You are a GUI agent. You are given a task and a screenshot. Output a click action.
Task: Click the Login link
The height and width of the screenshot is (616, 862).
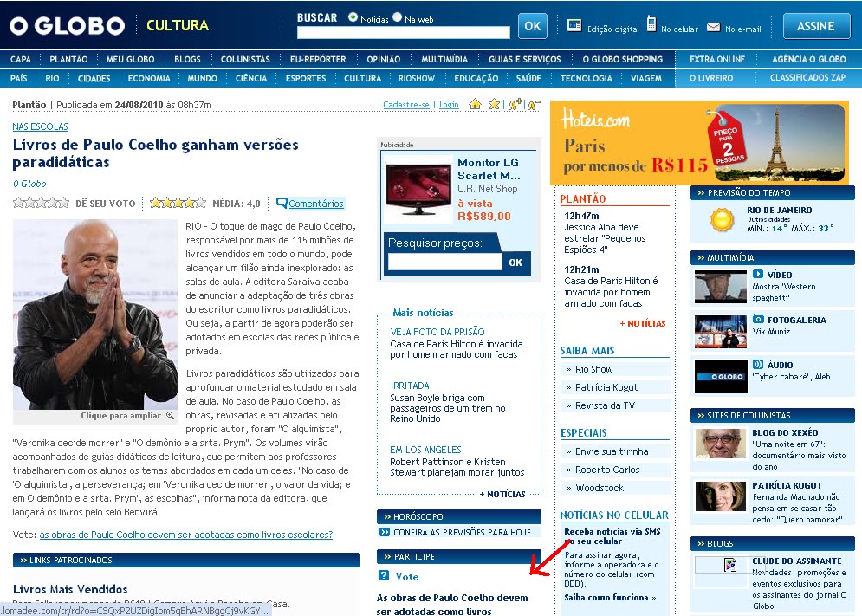tap(449, 105)
